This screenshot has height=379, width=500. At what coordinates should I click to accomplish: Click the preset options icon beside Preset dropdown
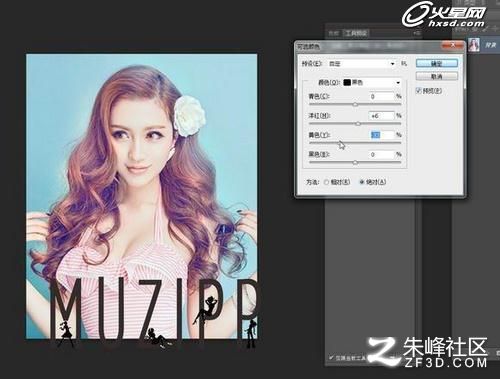[404, 63]
